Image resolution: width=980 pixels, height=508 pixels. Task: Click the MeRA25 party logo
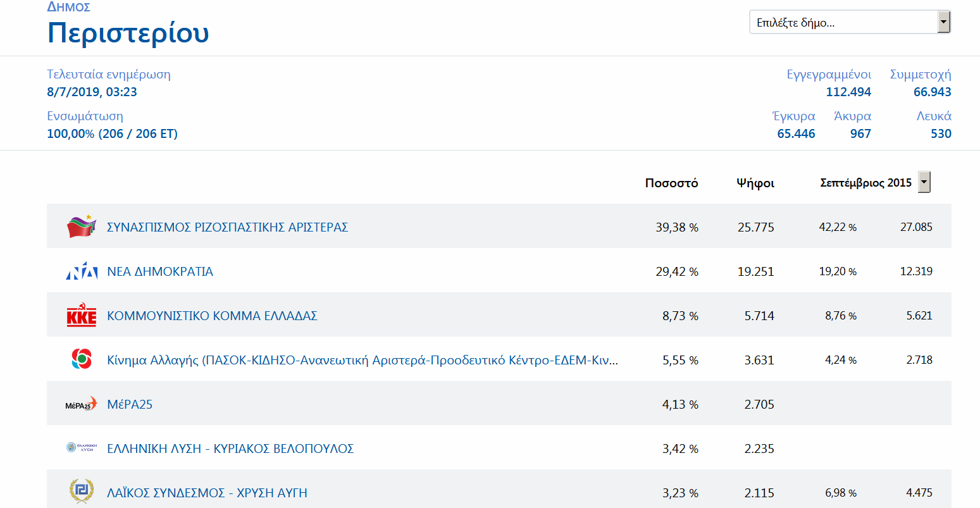(82, 404)
